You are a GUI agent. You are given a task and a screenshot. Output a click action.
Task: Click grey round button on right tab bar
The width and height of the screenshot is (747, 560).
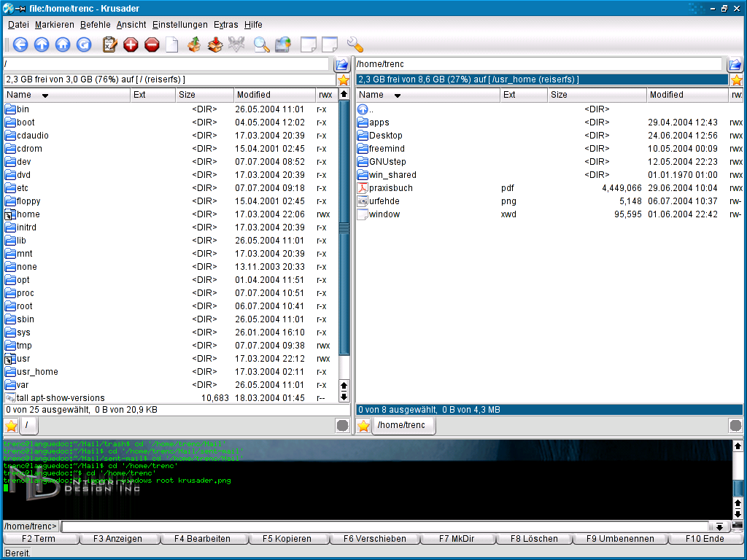[735, 426]
